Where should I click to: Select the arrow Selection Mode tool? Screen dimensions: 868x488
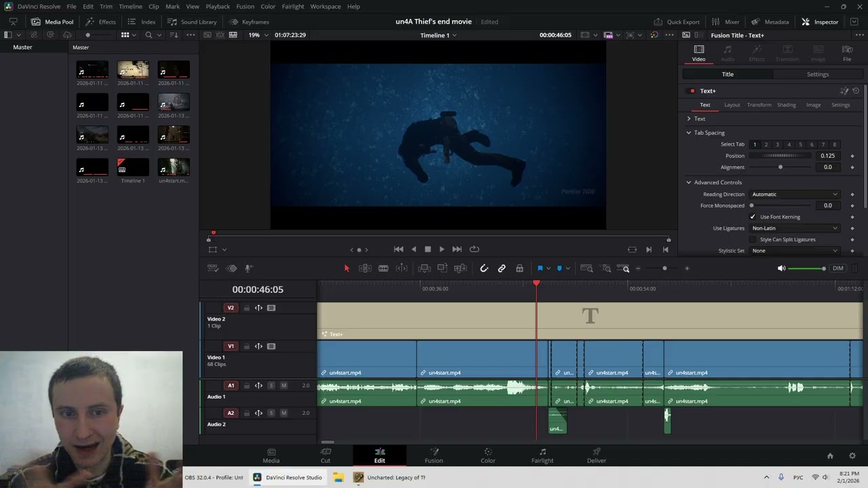347,268
